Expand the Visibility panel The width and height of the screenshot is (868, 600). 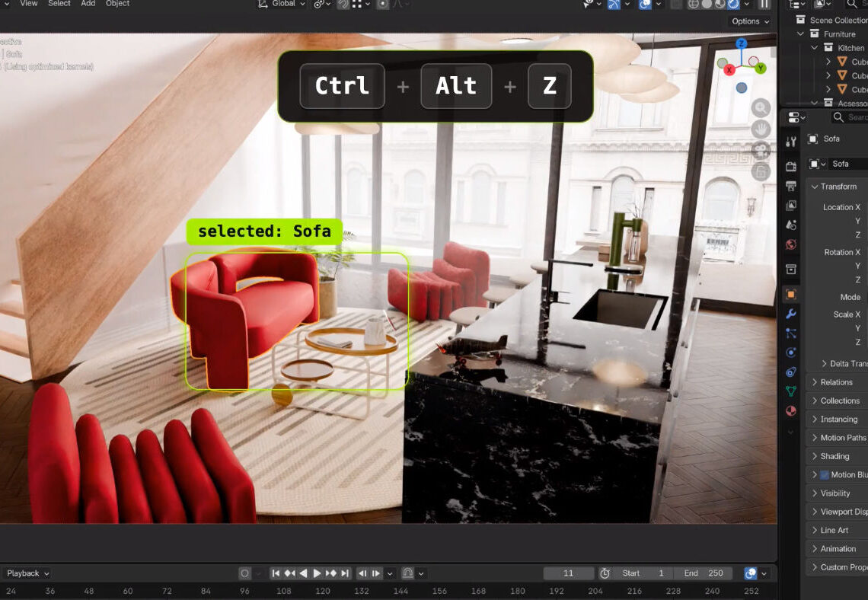tap(837, 493)
